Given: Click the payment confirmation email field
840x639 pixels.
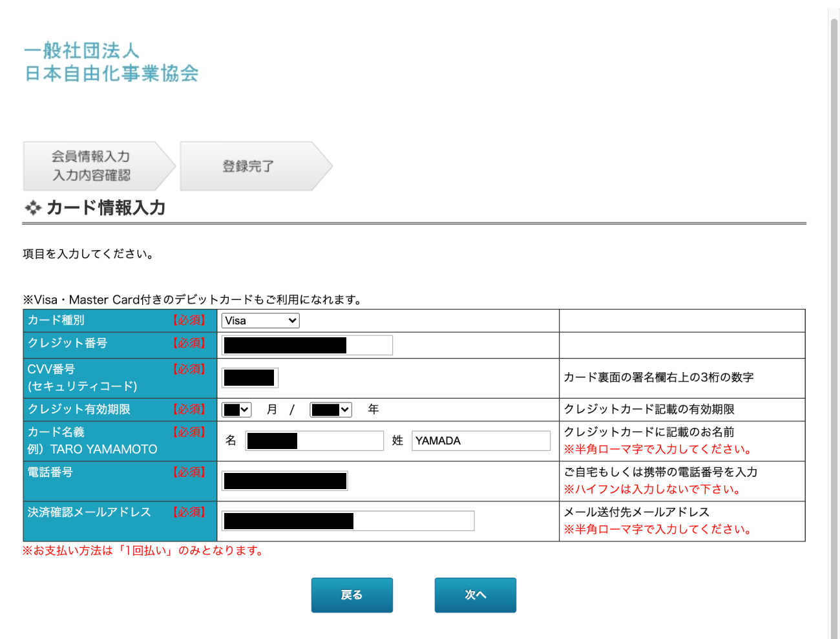Looking at the screenshot, I should click(348, 521).
